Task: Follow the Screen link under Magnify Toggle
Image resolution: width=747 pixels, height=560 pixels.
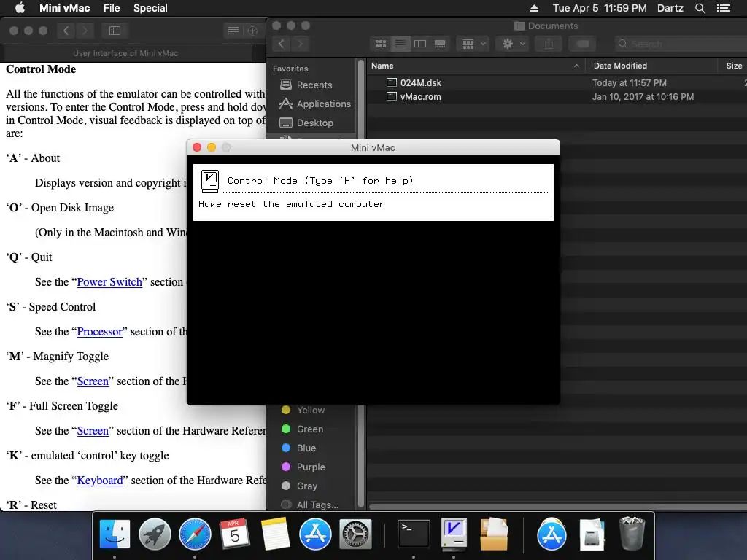Action: tap(93, 381)
